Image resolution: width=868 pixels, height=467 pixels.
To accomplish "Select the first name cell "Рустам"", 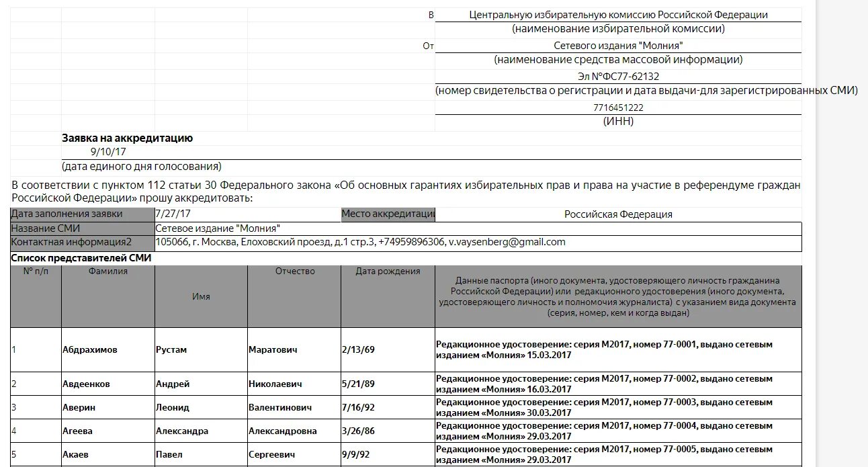I will 202,349.
